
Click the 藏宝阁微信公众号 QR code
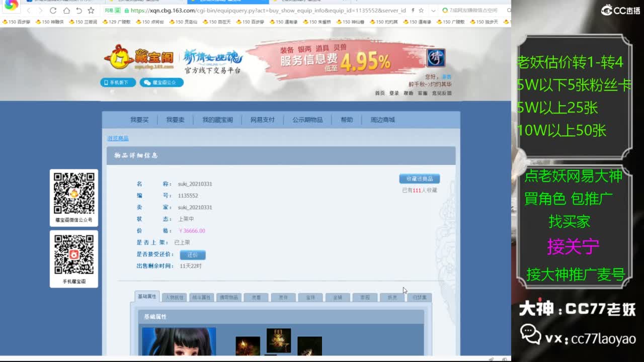click(74, 193)
